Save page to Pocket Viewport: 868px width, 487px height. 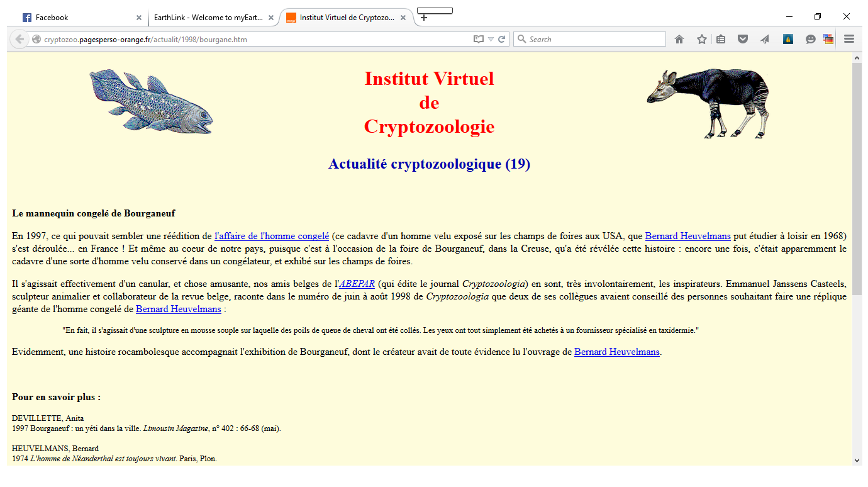[x=743, y=39]
